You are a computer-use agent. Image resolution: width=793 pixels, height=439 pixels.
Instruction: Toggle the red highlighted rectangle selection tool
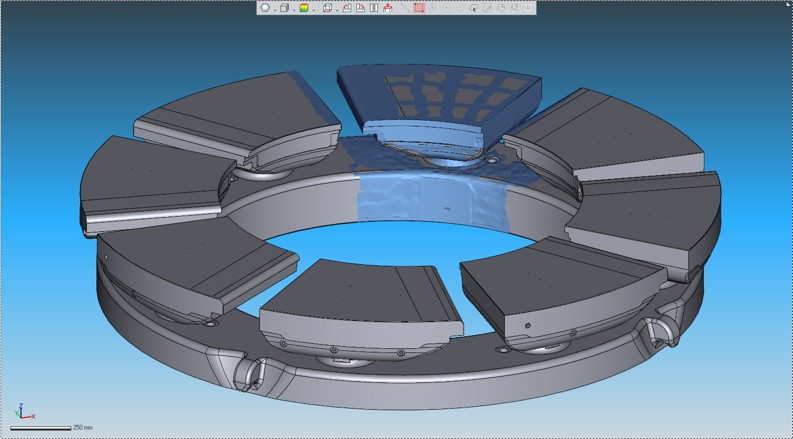click(419, 8)
